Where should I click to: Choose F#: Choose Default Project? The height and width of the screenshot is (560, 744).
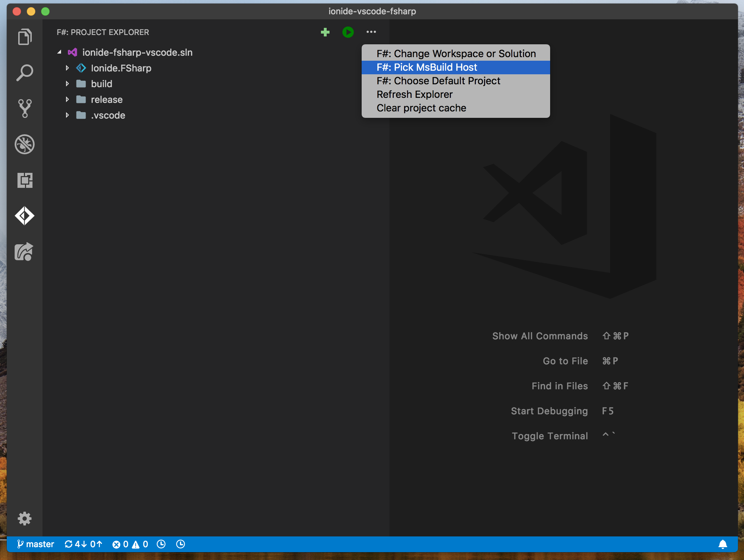(456, 81)
